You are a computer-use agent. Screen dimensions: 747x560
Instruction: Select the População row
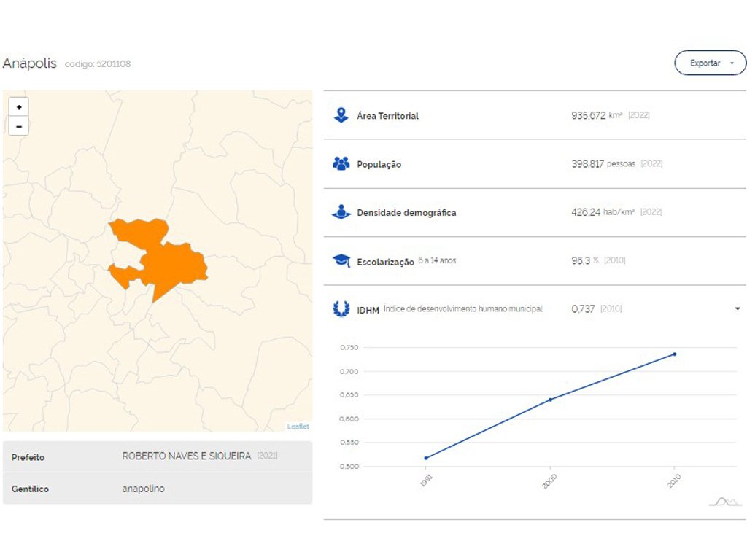pos(535,164)
